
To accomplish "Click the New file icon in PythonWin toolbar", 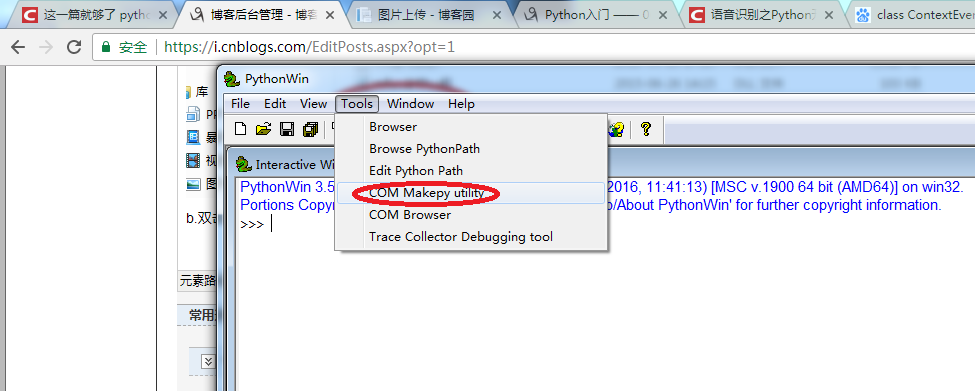I will click(x=240, y=129).
